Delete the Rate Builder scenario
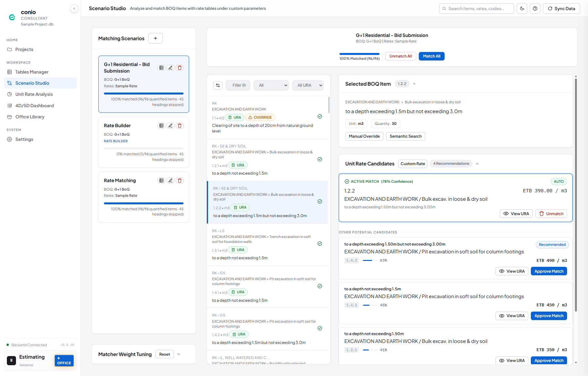 coord(180,126)
